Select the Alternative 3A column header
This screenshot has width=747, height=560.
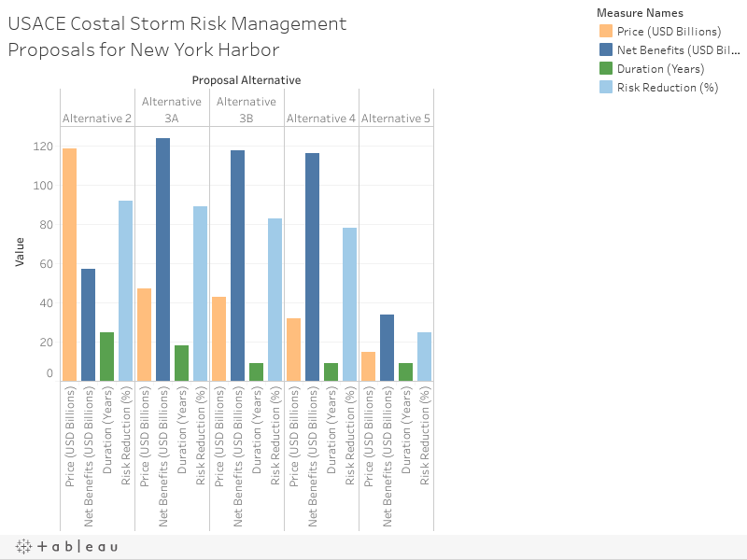[172, 110]
